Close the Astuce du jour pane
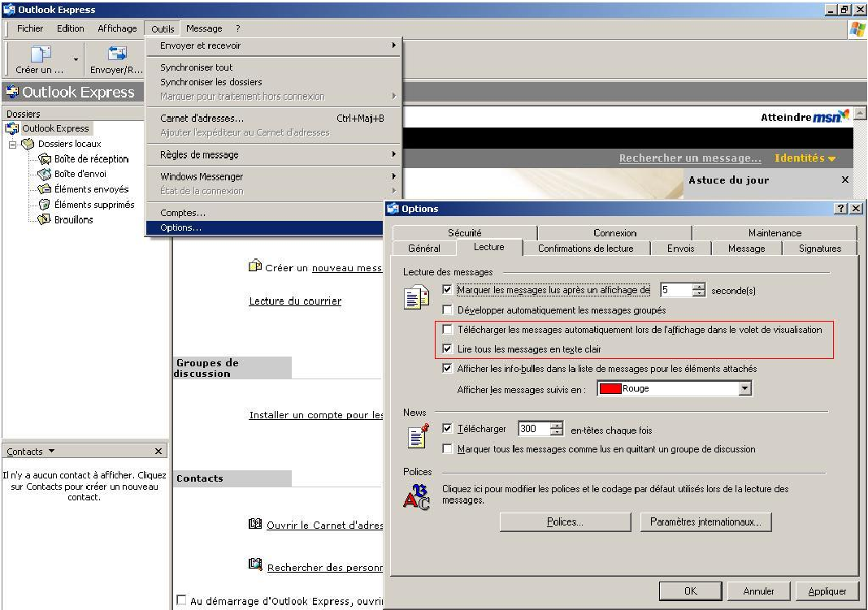Screen dimensions: 868x610 (844, 180)
